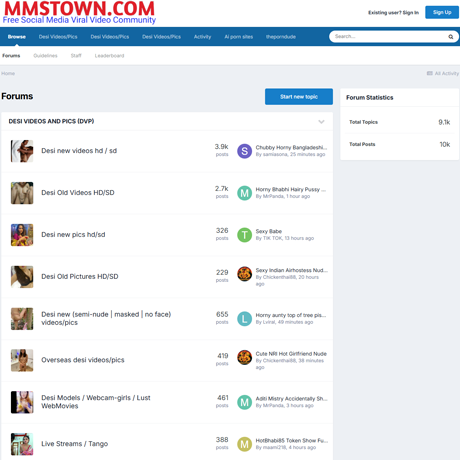The width and height of the screenshot is (460, 460).
Task: Click the green T user avatar
Action: 244,235
